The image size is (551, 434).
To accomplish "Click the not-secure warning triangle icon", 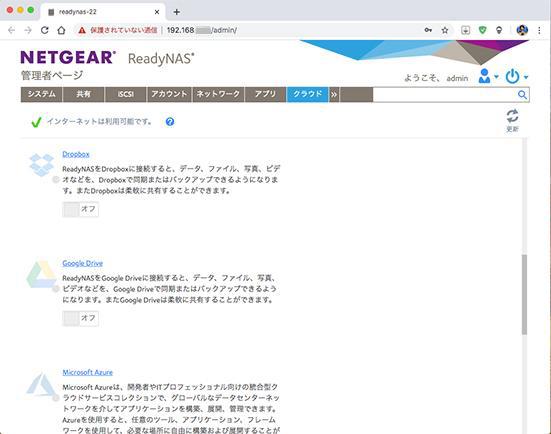I will click(x=82, y=31).
